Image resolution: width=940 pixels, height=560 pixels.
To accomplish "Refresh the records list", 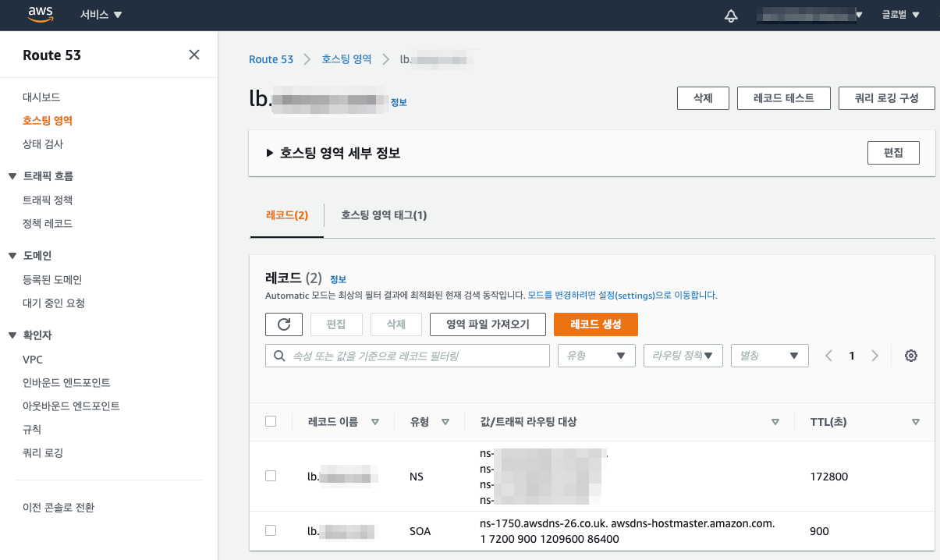I will pyautogui.click(x=284, y=324).
